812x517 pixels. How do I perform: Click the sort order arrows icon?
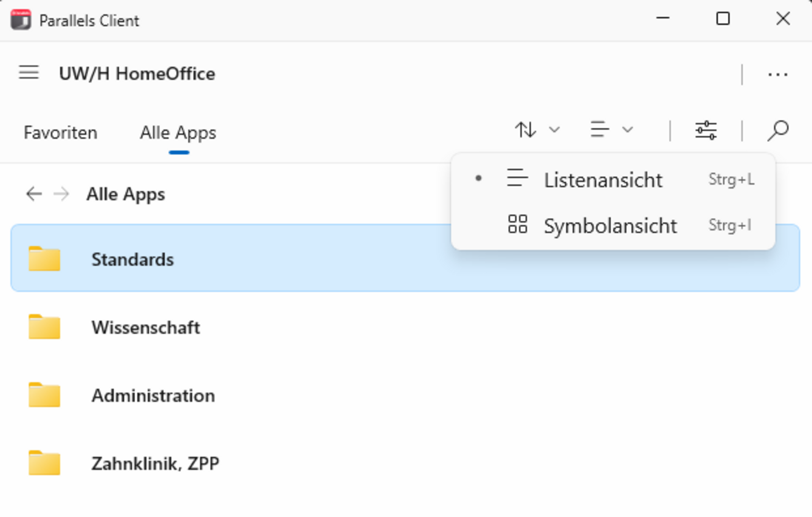click(x=525, y=129)
